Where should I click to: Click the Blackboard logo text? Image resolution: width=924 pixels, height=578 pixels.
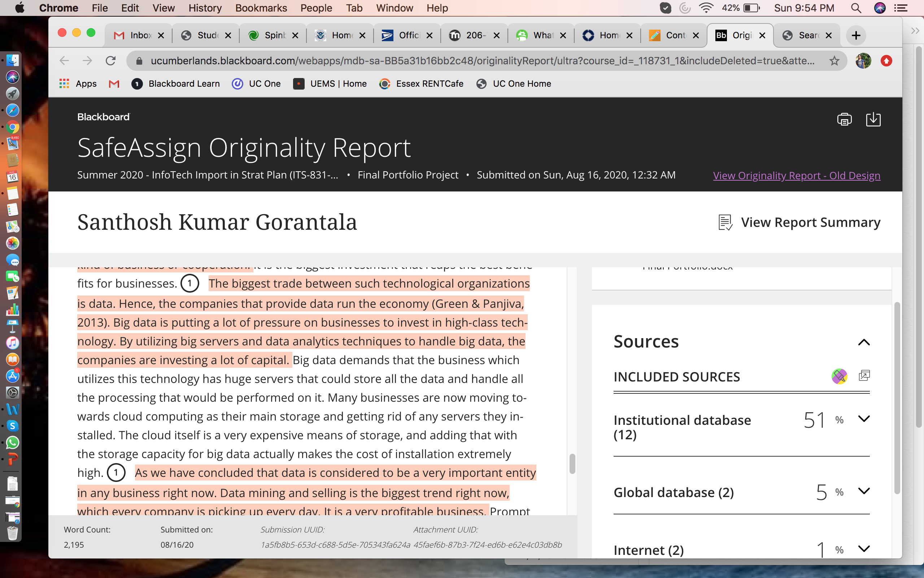click(104, 117)
